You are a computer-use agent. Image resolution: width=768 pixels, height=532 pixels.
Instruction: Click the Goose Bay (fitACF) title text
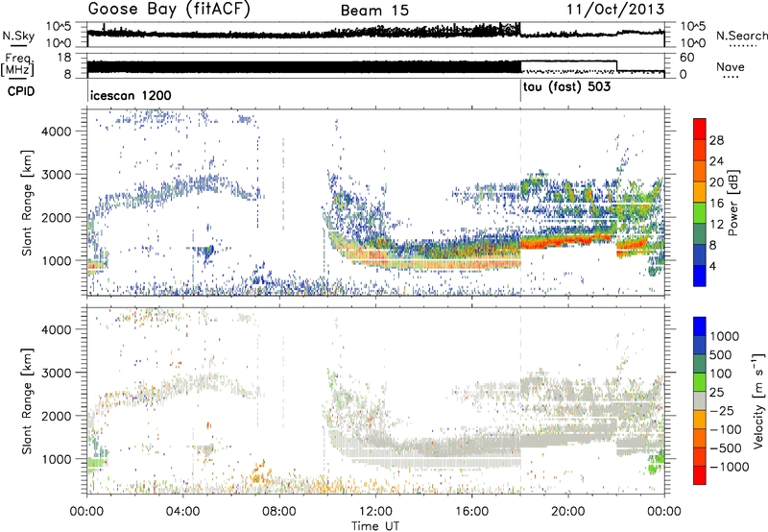click(x=169, y=10)
